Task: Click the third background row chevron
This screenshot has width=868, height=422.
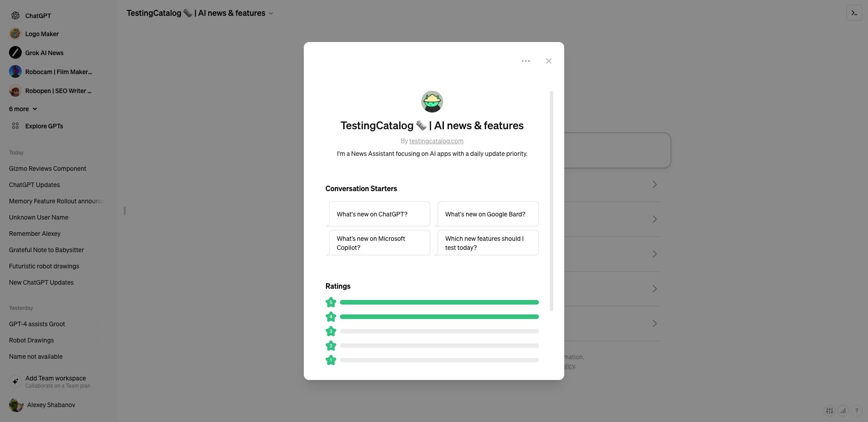Action: pos(655,254)
